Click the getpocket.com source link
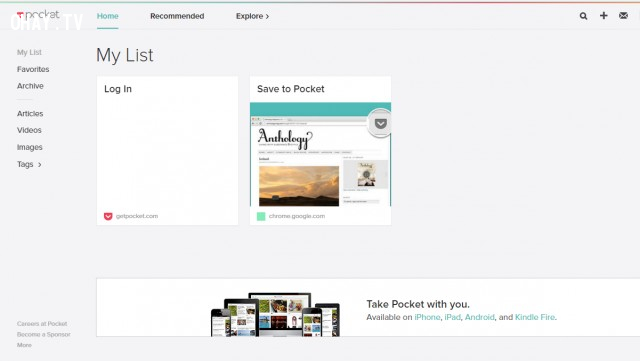Screen dimensions: 640x361 click(137, 216)
